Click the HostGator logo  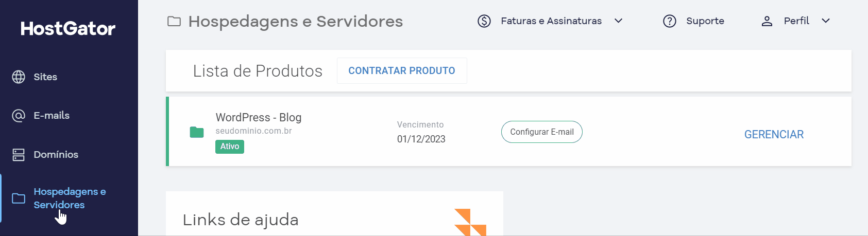68,28
